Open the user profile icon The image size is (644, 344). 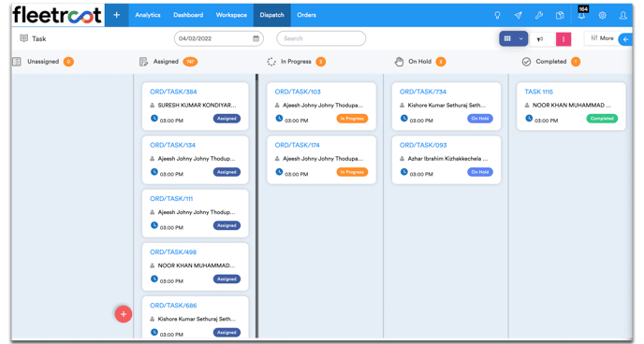point(623,15)
